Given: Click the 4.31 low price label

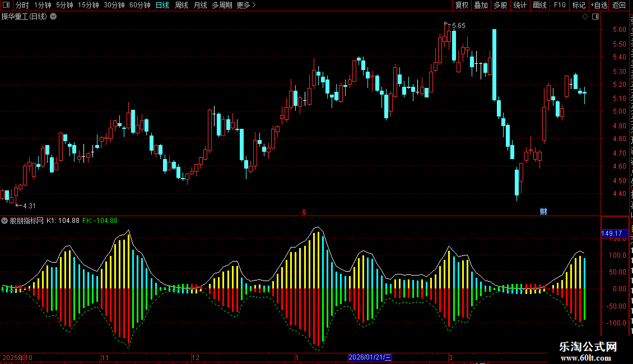Looking at the screenshot, I should [x=29, y=206].
